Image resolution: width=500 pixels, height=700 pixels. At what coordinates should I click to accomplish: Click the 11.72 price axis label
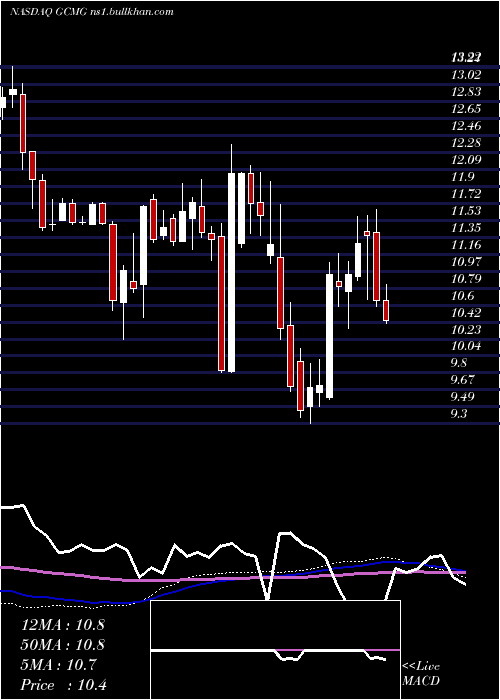pyautogui.click(x=466, y=194)
